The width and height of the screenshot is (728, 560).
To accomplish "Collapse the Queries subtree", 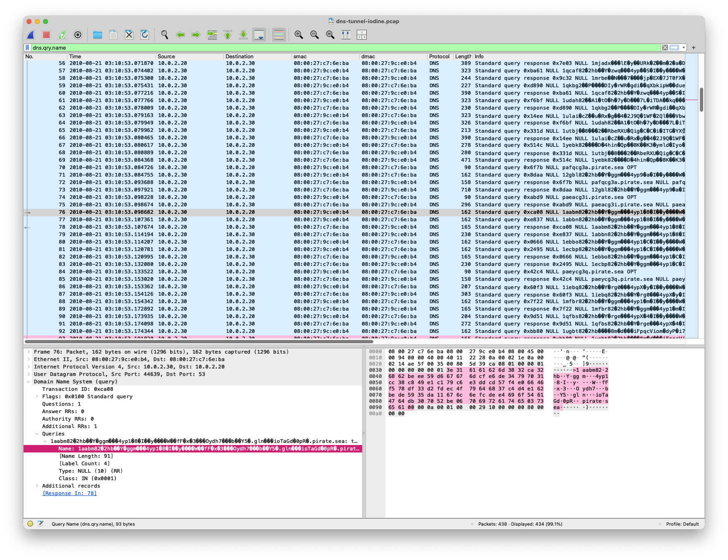I will tap(37, 434).
